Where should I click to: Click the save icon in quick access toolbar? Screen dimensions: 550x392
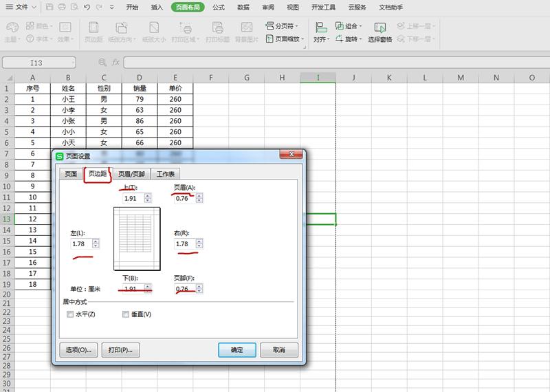click(x=49, y=7)
